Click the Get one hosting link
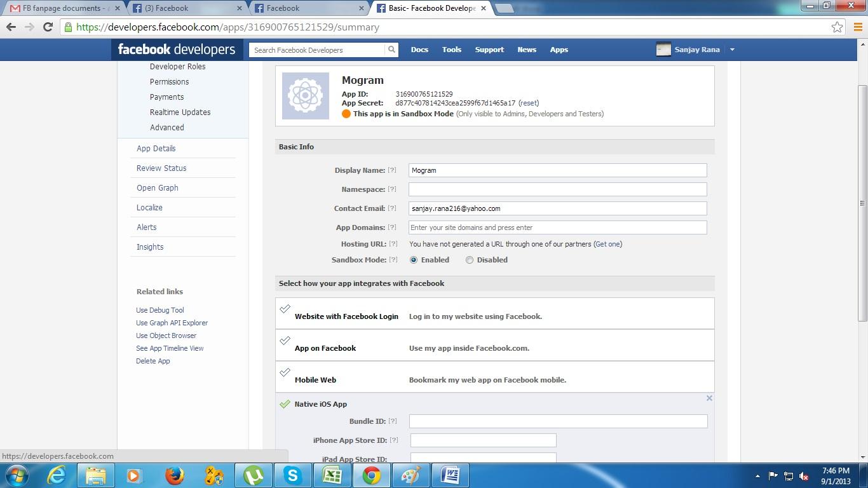 [x=607, y=244]
